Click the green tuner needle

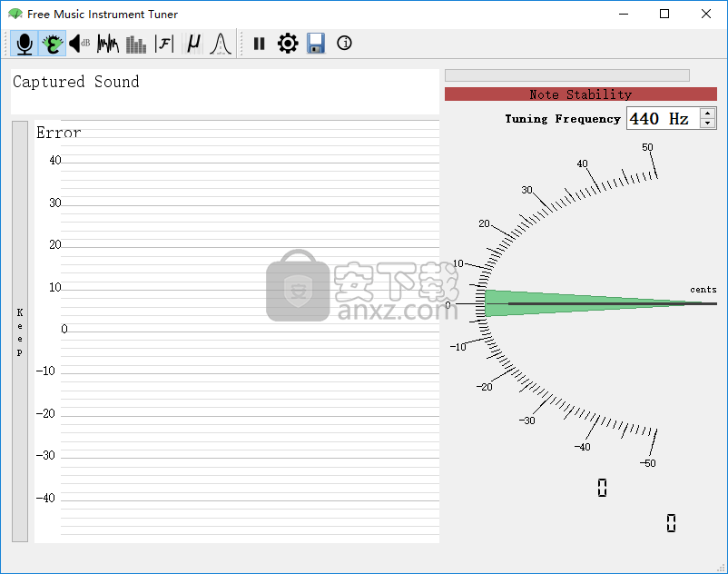(x=599, y=303)
